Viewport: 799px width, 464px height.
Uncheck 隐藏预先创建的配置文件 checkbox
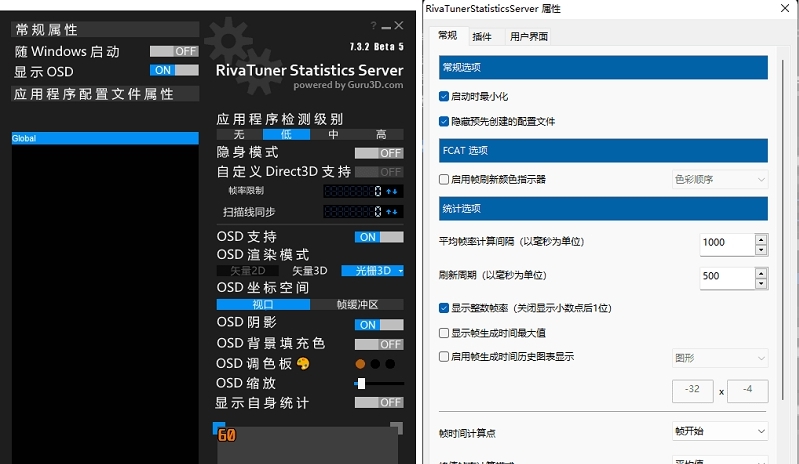[x=444, y=121]
